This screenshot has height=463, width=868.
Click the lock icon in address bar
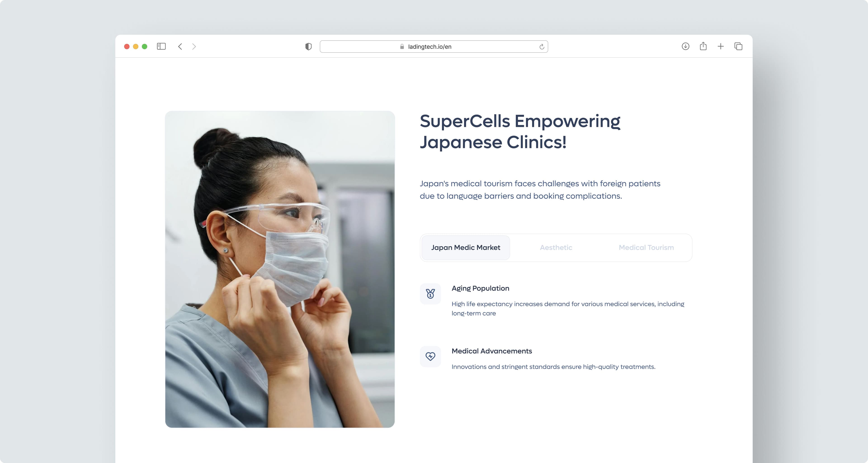tap(402, 47)
